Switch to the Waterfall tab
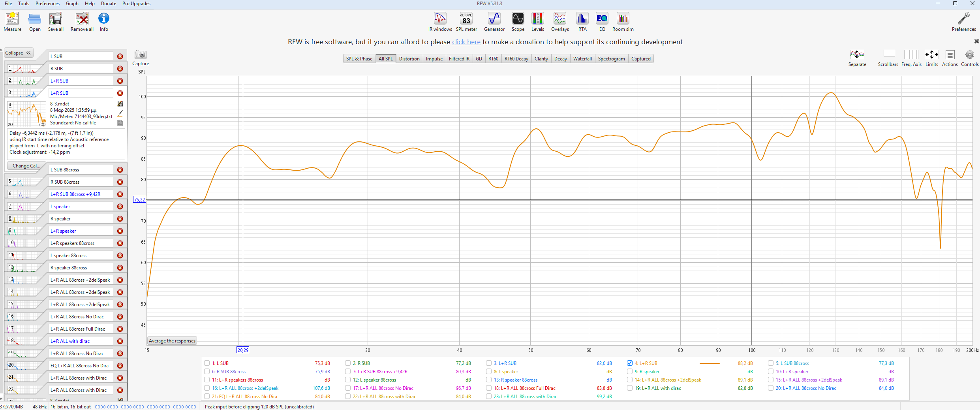 point(582,59)
